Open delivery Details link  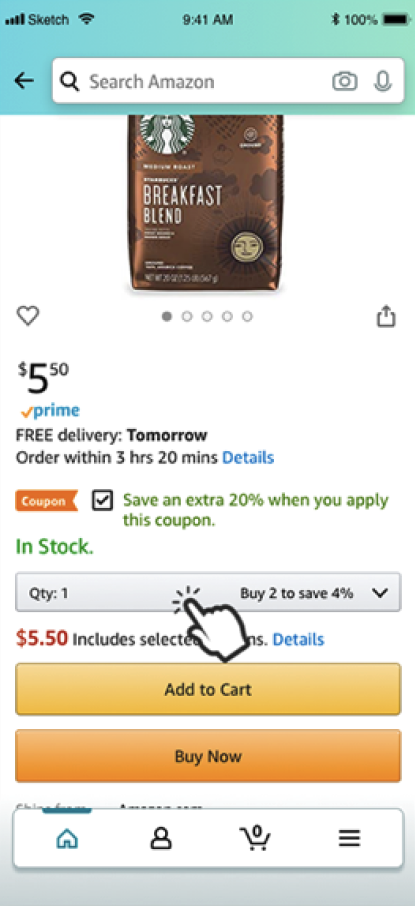(x=248, y=458)
